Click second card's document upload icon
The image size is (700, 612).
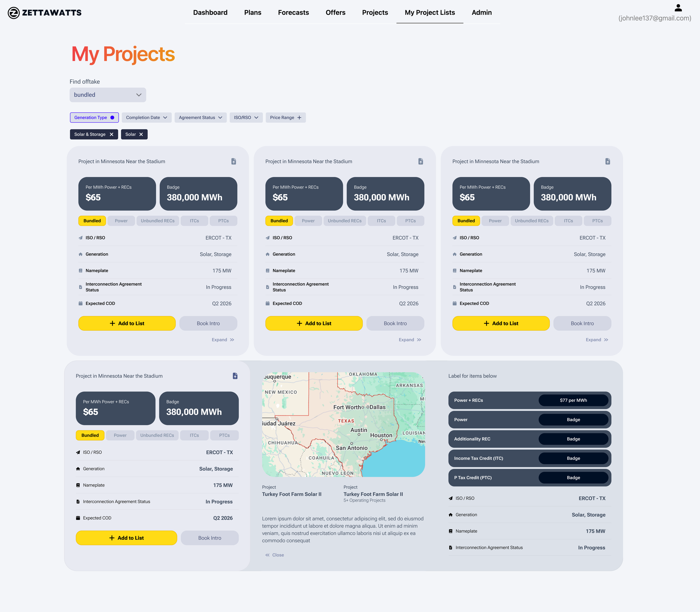click(x=421, y=161)
